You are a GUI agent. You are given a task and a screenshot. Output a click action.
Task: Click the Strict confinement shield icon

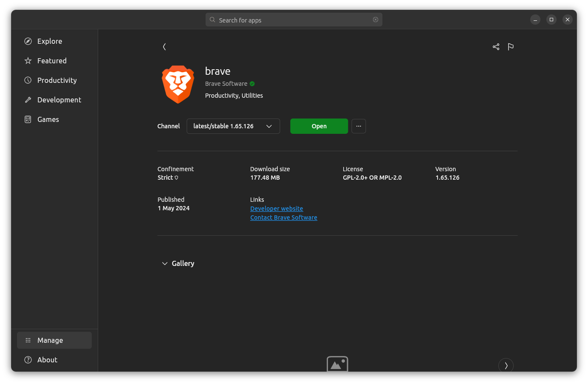coord(177,178)
